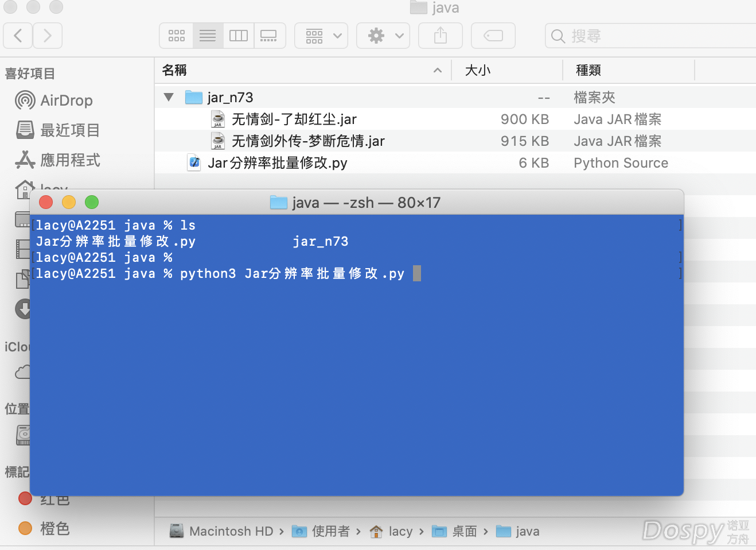This screenshot has width=756, height=550.
Task: Open AirDrop in the sidebar
Action: [x=54, y=100]
